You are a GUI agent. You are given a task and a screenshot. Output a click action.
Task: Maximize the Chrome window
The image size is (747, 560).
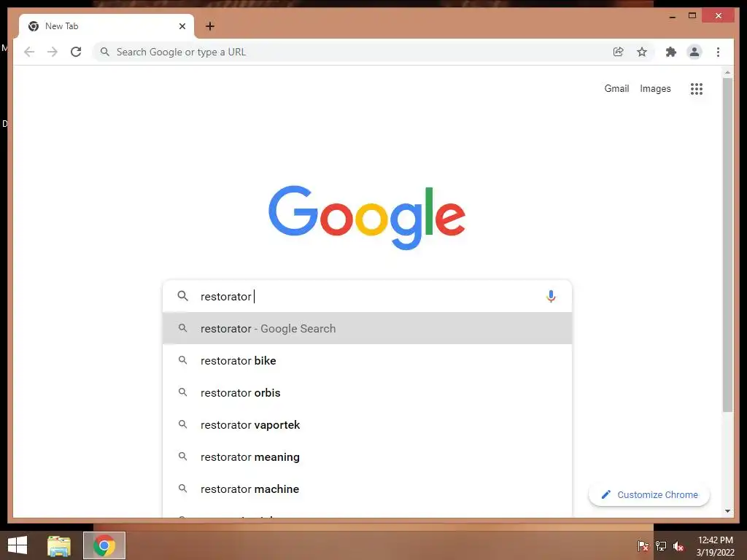692,16
